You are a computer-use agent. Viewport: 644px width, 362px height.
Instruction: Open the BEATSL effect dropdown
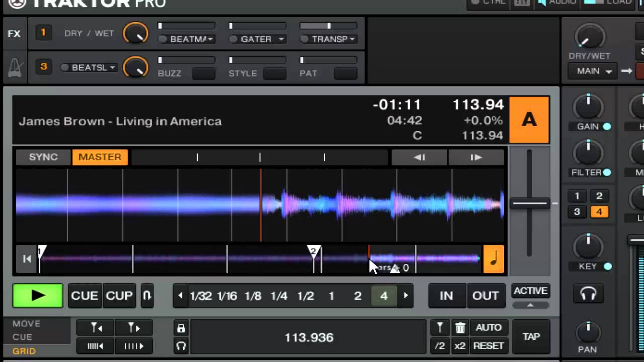[x=112, y=67]
